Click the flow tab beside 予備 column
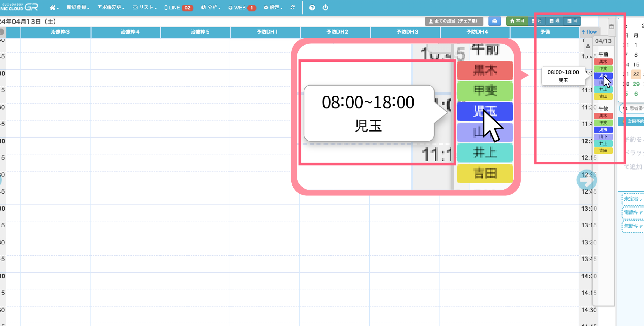 coord(590,32)
